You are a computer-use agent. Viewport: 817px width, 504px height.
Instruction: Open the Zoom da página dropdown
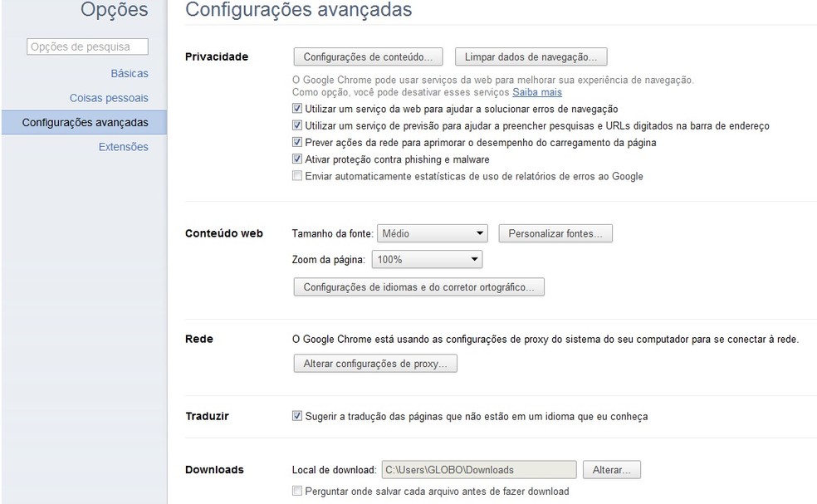tap(427, 259)
